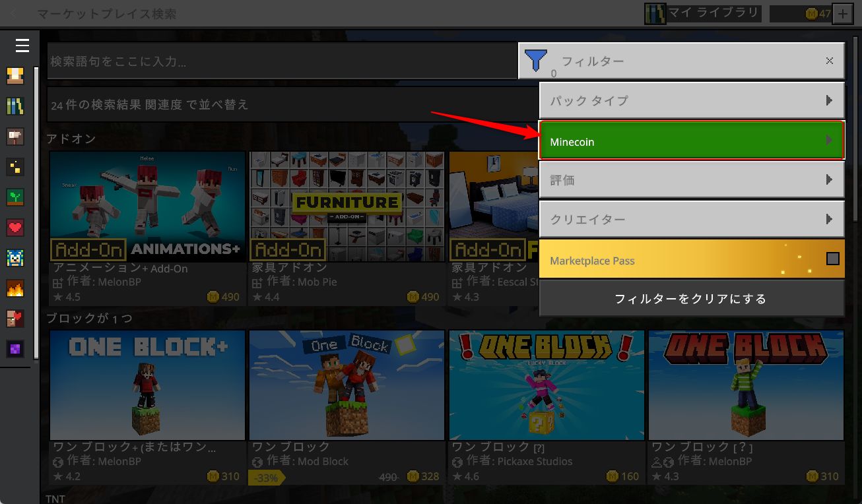
Task: Open the red ONE BLOCK thumbnail with green-shirted character
Action: (746, 385)
